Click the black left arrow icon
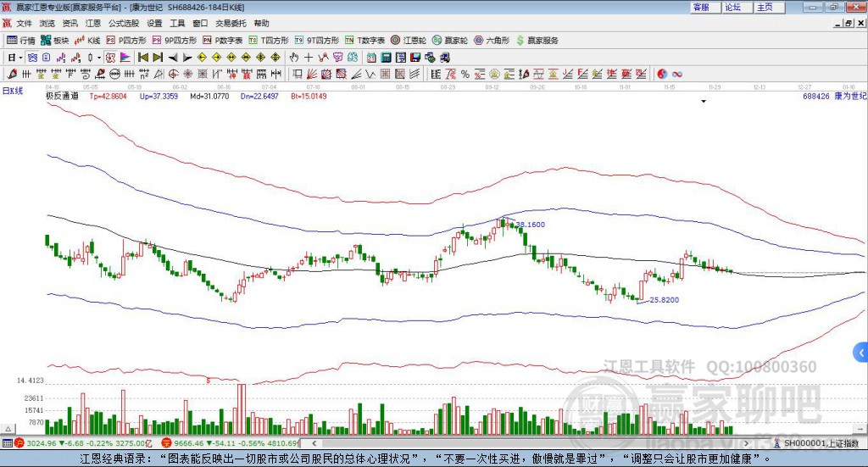This screenshot has width=868, height=467. 173,58
